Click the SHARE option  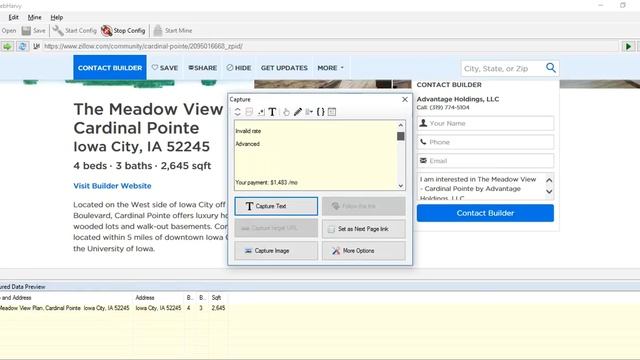[x=202, y=68]
